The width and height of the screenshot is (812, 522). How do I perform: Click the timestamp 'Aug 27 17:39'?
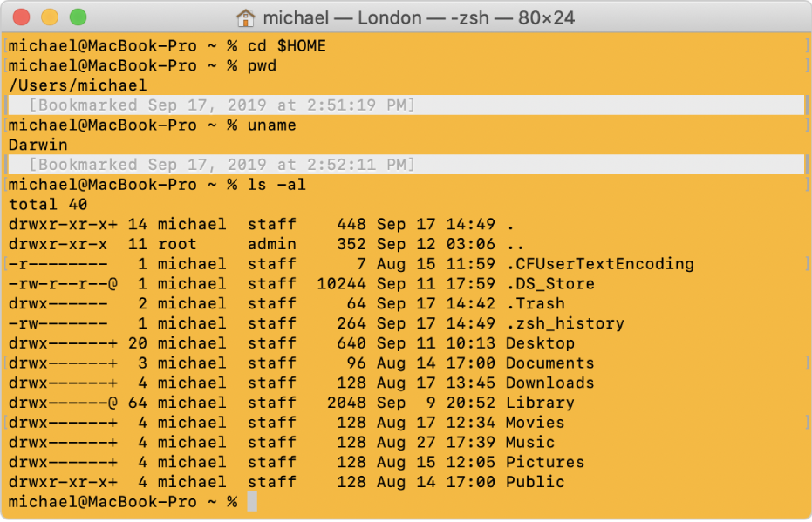pos(435,443)
